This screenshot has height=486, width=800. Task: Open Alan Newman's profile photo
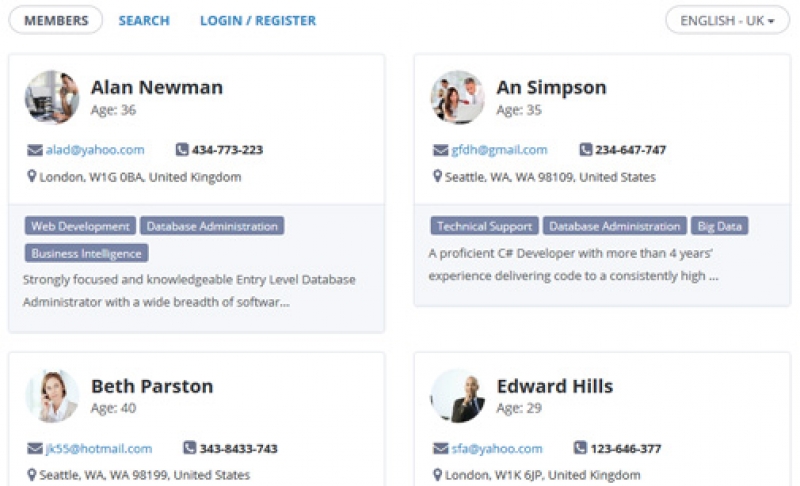pyautogui.click(x=52, y=97)
